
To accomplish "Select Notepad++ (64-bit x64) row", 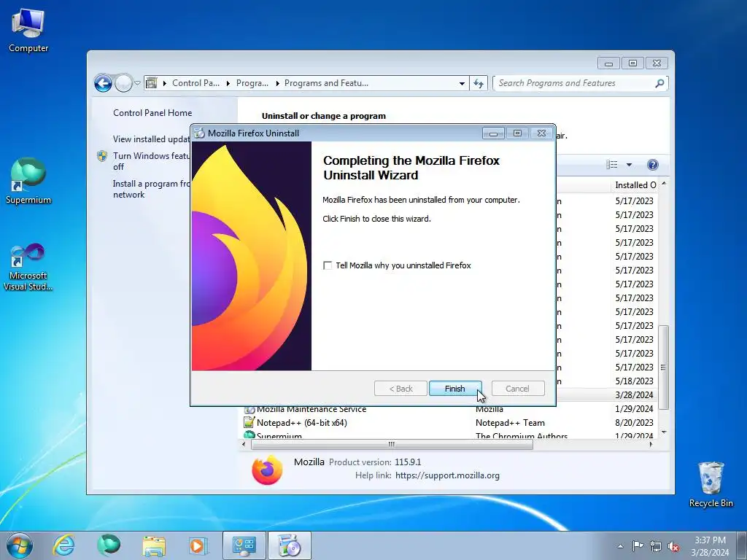I will point(448,423).
